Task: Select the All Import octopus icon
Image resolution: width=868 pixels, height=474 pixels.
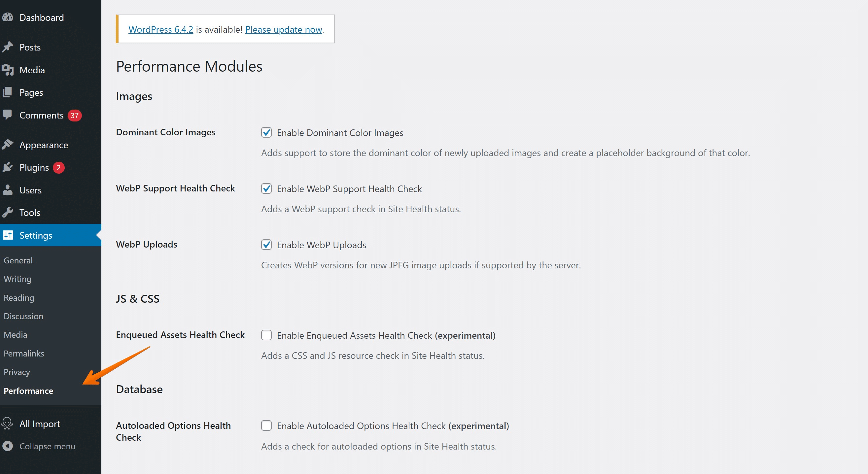Action: [8, 423]
